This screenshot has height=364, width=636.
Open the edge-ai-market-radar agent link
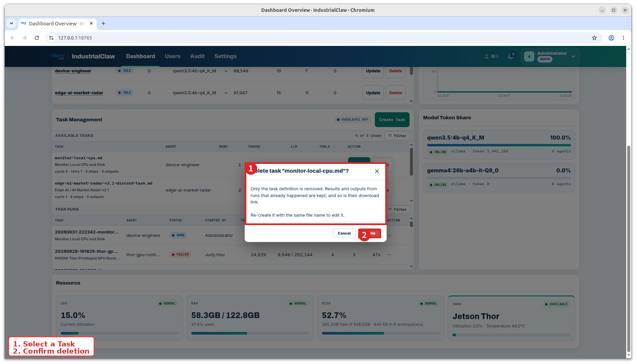pos(79,93)
